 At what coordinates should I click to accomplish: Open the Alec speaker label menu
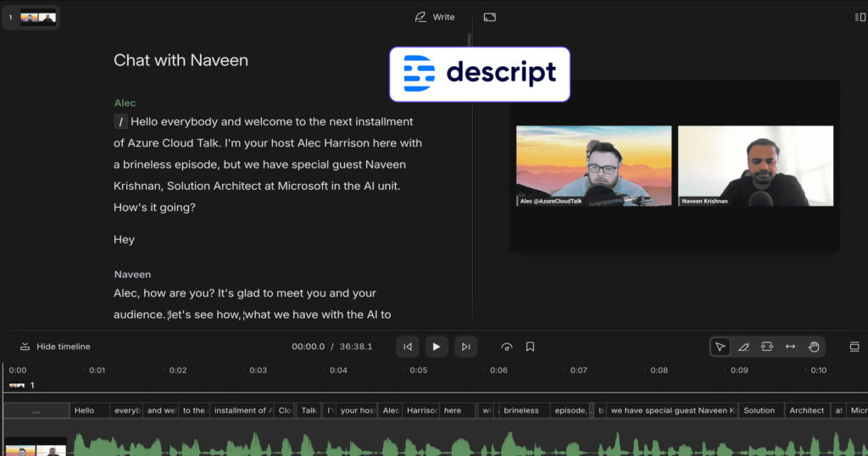click(x=125, y=103)
